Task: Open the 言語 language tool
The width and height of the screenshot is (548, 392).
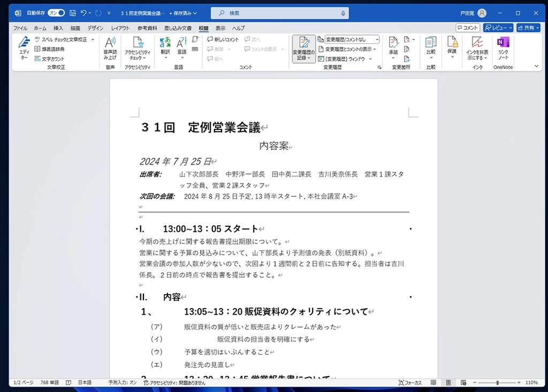Action: pyautogui.click(x=182, y=48)
